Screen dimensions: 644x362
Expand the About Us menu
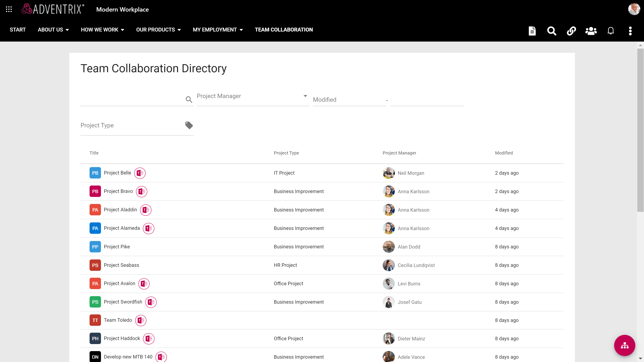(x=53, y=30)
